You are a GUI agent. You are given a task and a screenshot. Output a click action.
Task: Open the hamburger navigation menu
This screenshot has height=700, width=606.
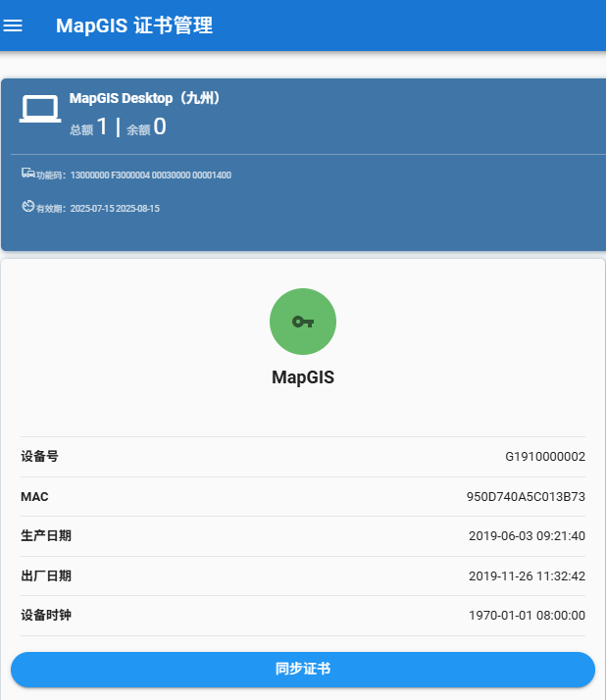click(x=13, y=25)
